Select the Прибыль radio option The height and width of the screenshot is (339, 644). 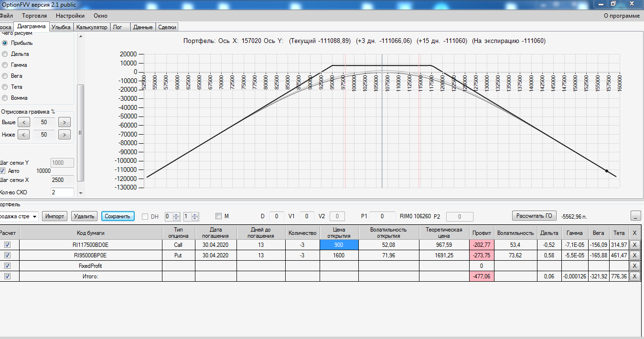click(x=5, y=43)
